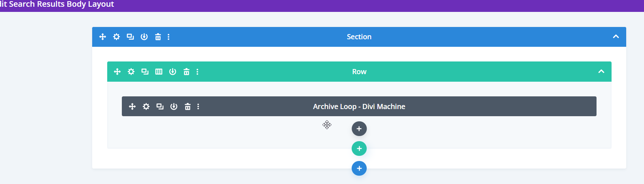
Task: Open Section more options menu
Action: pyautogui.click(x=169, y=37)
